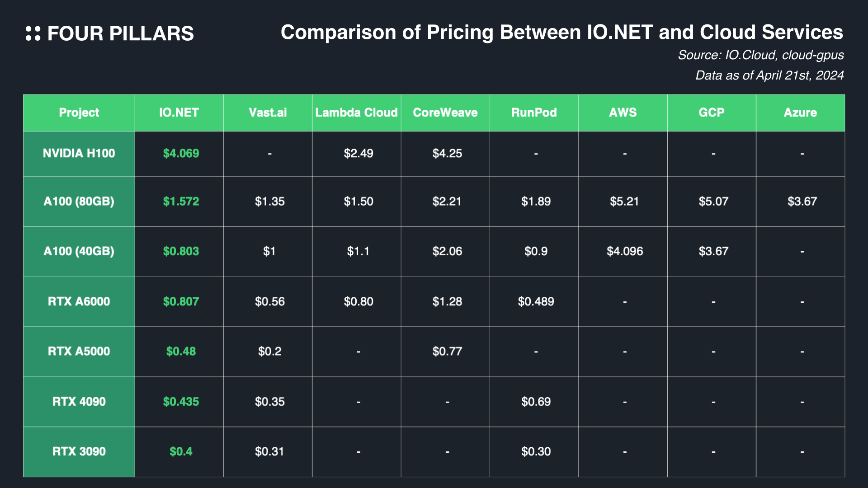
Task: Click the April 21st, 2024 data date
Action: [769, 75]
